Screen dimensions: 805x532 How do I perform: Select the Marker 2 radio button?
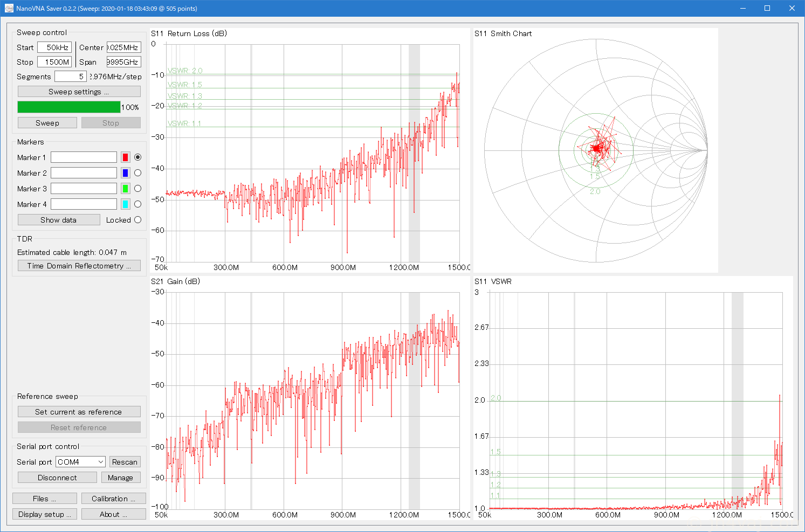(x=138, y=173)
